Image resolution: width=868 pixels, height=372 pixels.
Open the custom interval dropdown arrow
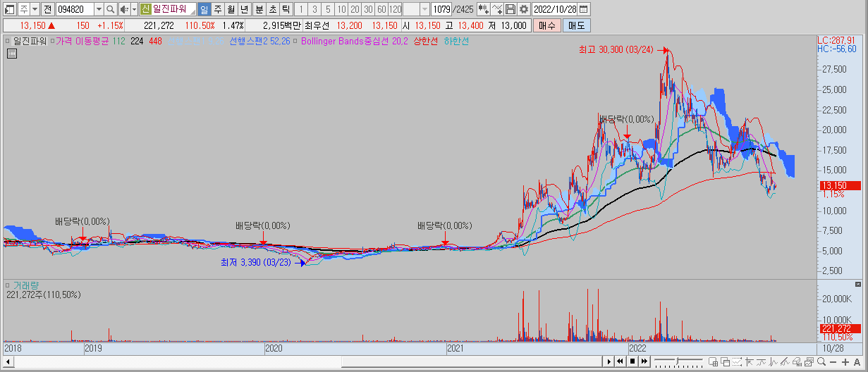(424, 9)
